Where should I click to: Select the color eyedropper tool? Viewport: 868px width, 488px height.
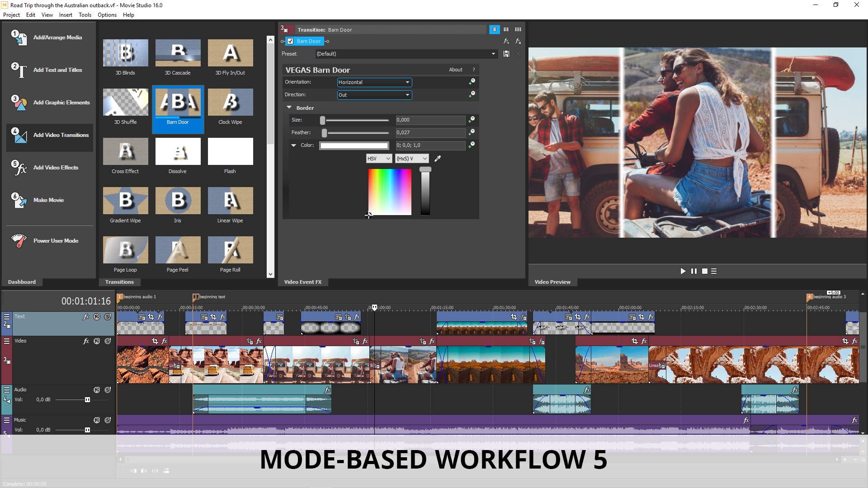coord(438,159)
